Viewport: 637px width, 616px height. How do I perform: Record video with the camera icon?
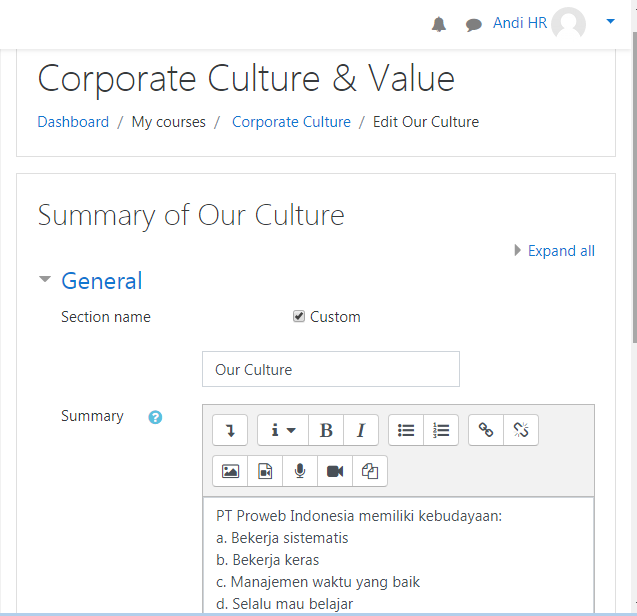coord(335,471)
